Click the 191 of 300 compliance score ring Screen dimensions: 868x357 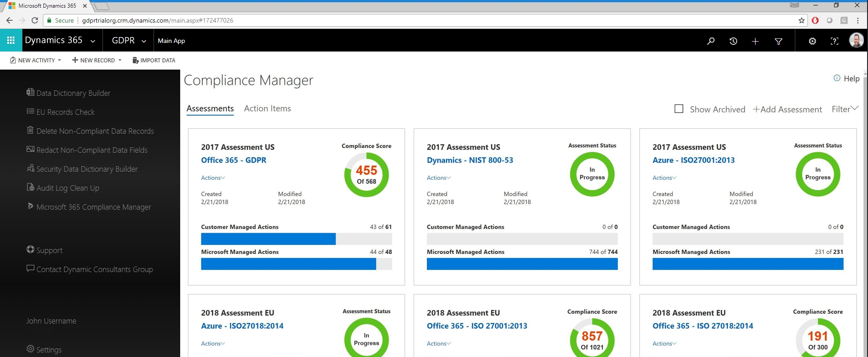(x=818, y=338)
